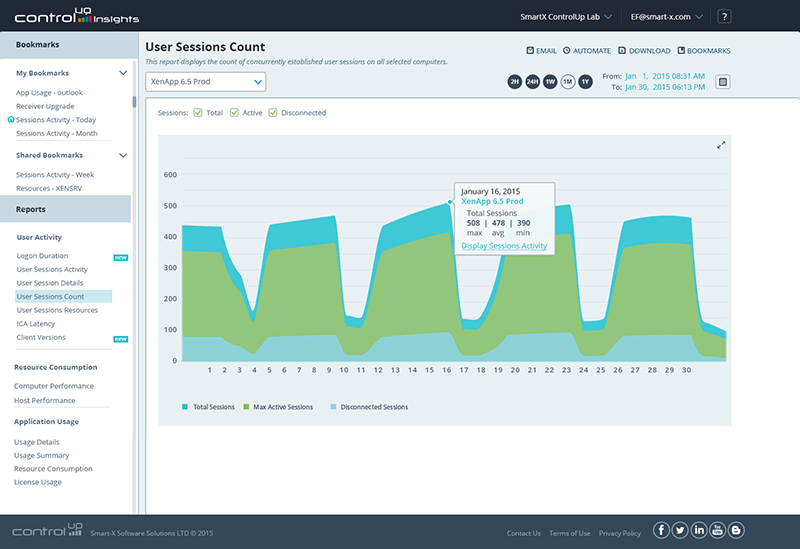Click Display Sessions Activity link in tooltip

click(x=504, y=246)
